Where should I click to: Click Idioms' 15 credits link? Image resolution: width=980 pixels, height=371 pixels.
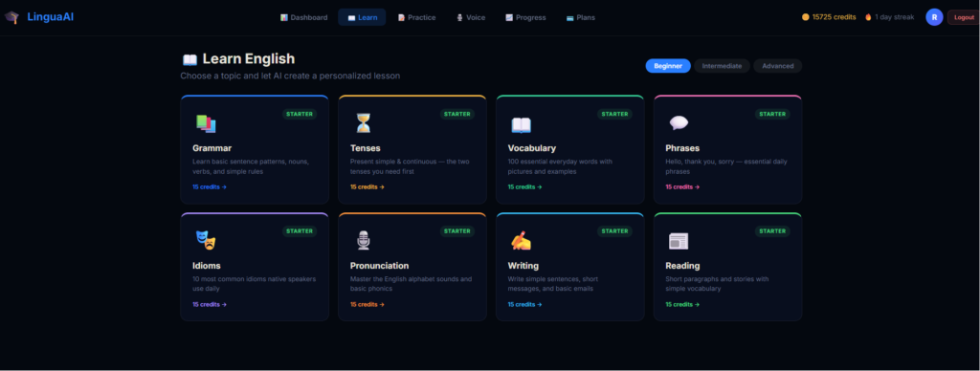(210, 304)
